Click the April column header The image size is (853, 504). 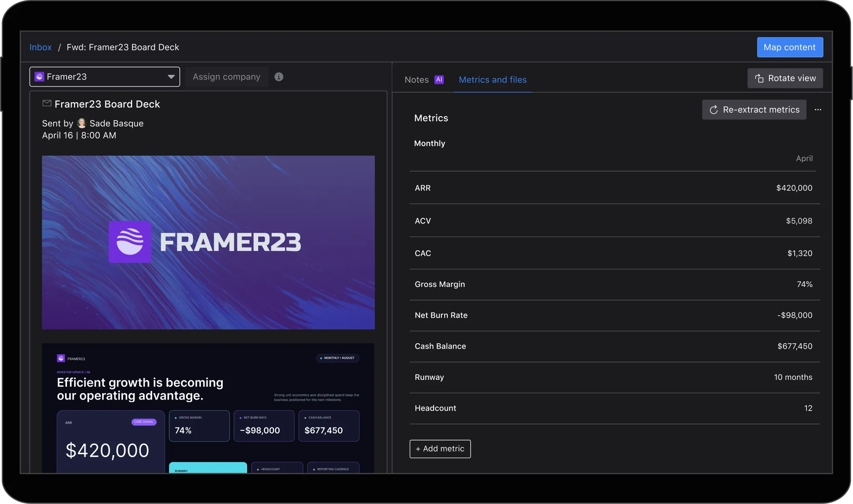804,158
